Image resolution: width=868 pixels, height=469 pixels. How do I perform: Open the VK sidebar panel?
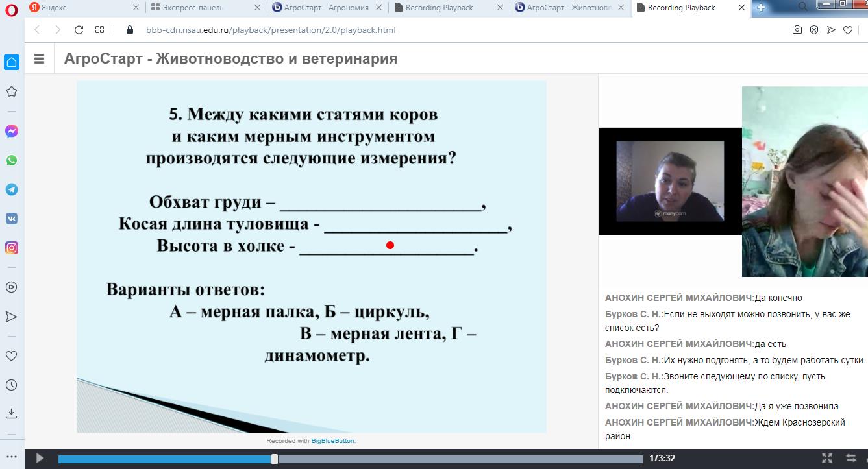tap(11, 219)
